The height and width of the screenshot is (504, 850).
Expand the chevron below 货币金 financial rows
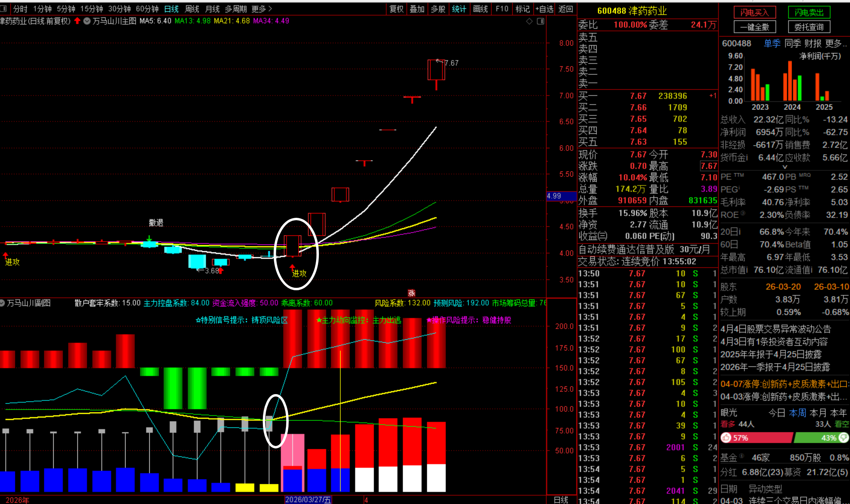tap(784, 167)
